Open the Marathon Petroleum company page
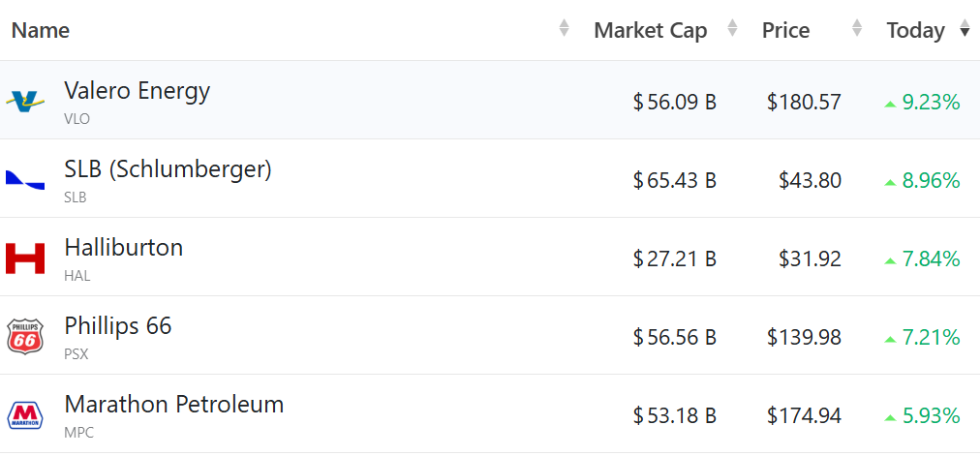This screenshot has height=456, width=980. 173,405
